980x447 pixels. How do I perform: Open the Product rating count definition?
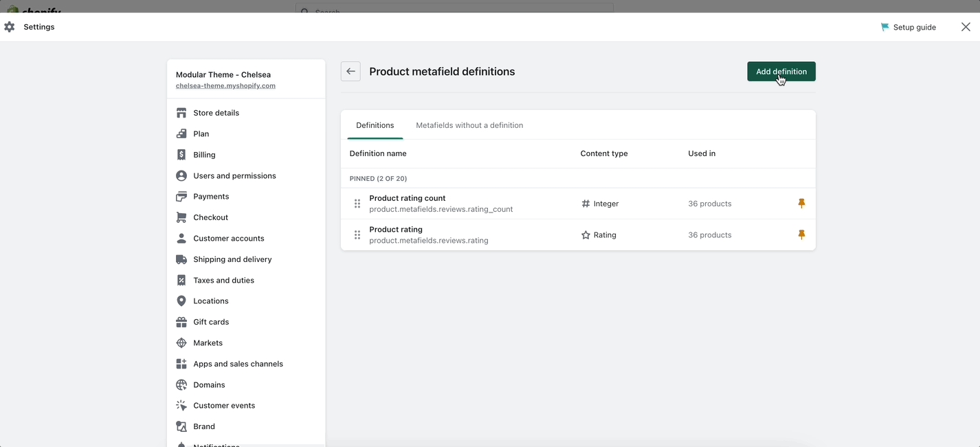[408, 198]
